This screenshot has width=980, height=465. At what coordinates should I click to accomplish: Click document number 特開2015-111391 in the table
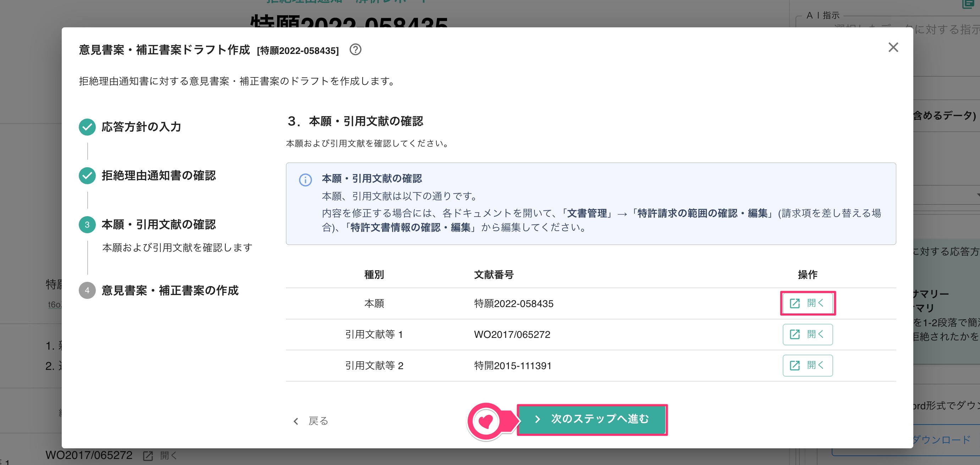pos(512,366)
